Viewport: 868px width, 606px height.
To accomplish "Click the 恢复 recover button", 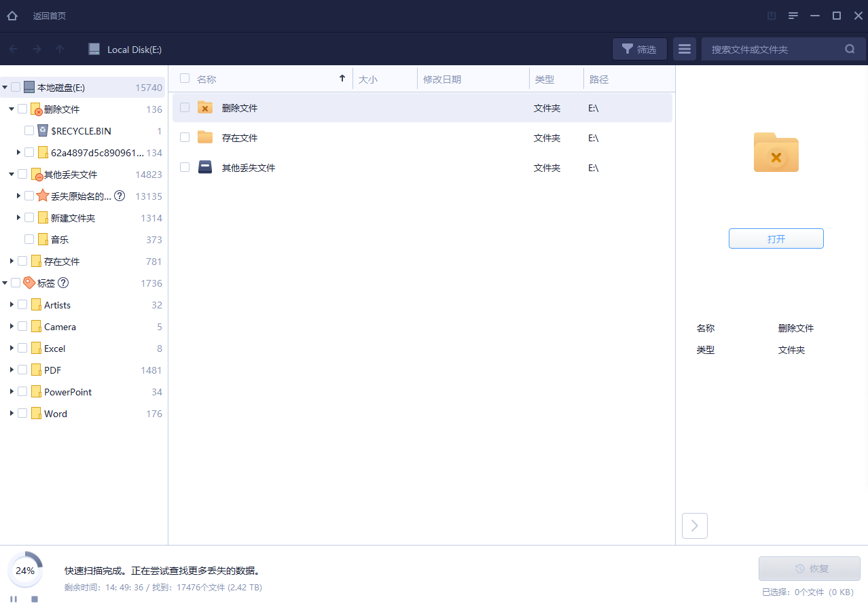I will (810, 569).
